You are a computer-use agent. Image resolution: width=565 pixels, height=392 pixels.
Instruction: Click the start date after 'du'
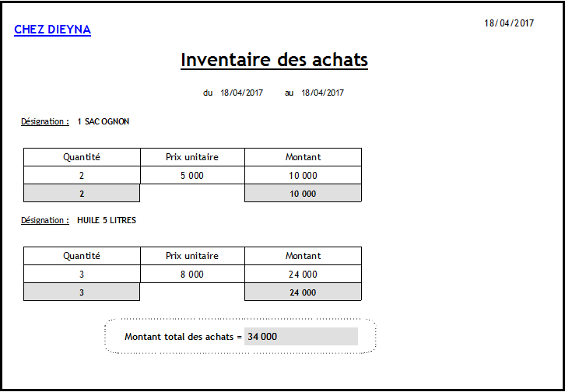click(241, 93)
